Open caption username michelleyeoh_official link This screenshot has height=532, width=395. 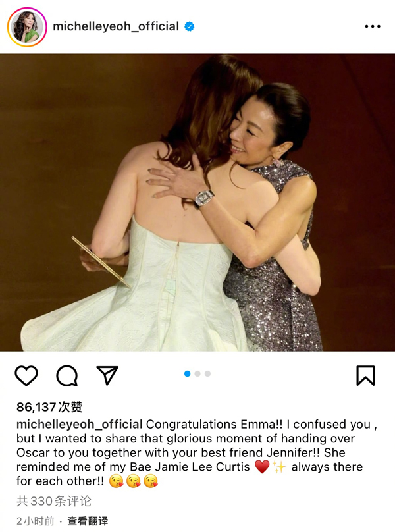coord(80,424)
